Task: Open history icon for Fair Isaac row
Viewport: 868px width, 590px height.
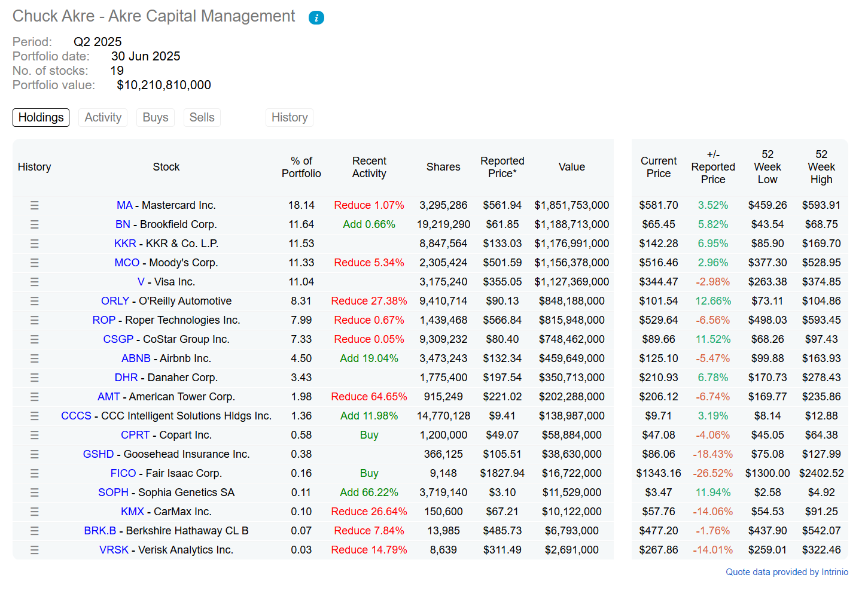Action: click(35, 473)
